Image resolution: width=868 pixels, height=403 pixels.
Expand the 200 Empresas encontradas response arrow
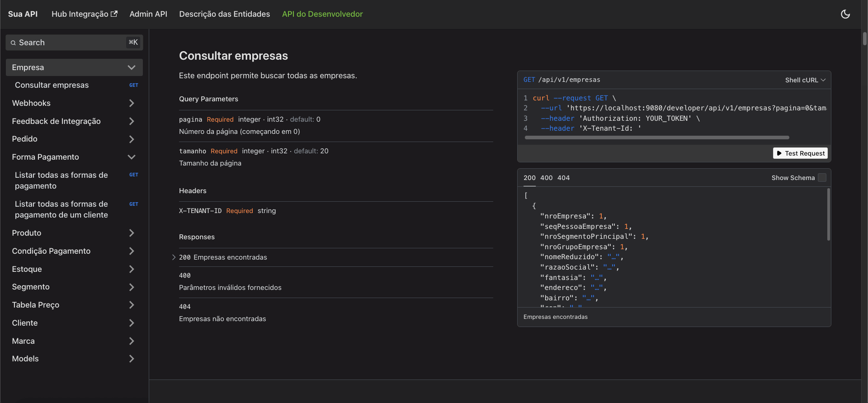(174, 257)
